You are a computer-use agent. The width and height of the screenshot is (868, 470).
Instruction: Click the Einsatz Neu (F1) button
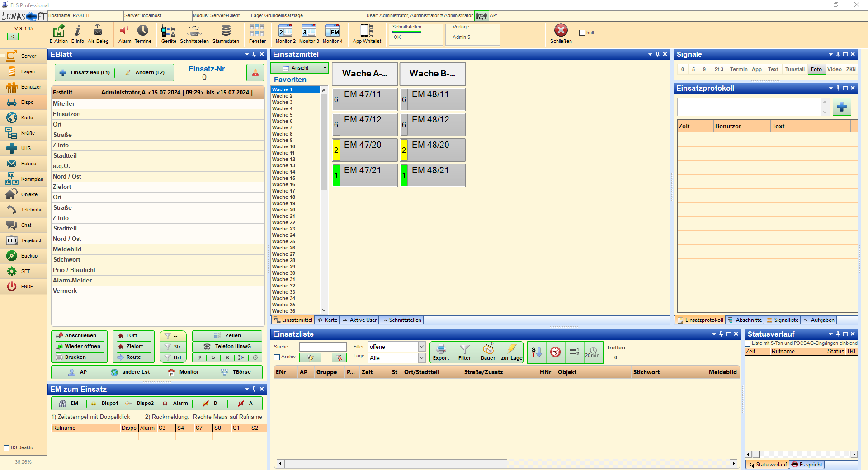tap(85, 72)
